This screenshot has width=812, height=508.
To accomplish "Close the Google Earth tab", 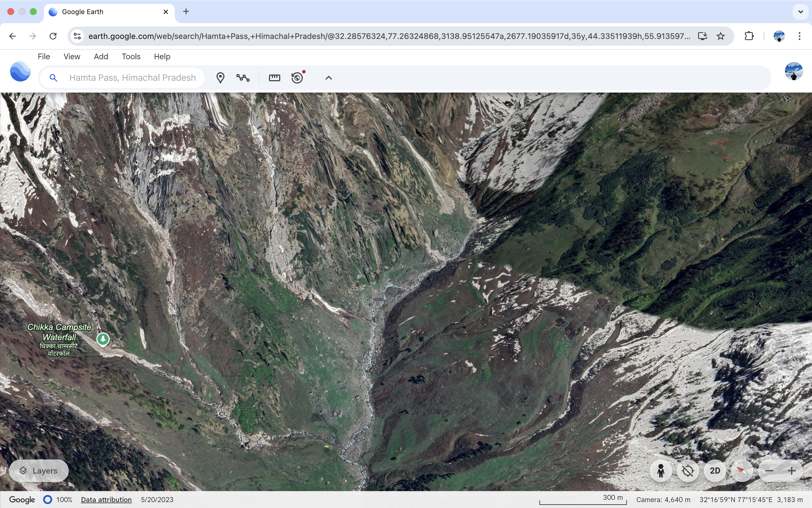I will coord(166,12).
